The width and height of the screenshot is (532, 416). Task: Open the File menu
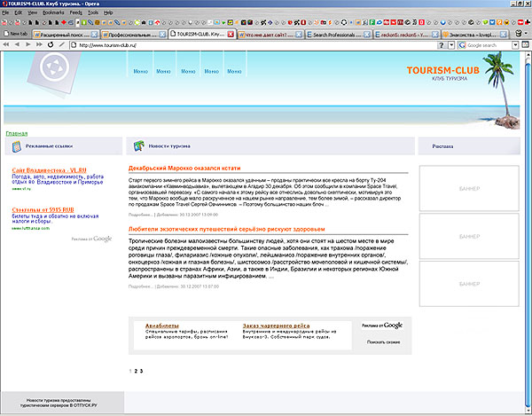pyautogui.click(x=5, y=12)
